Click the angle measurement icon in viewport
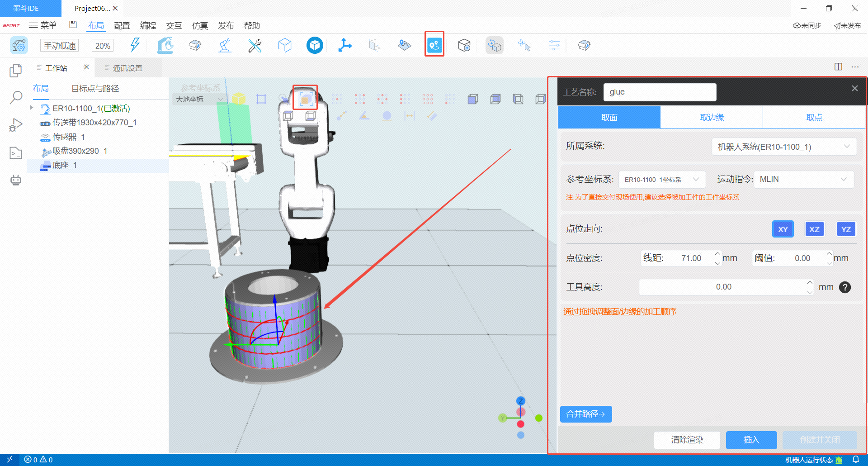This screenshot has height=466, width=868. tap(364, 116)
